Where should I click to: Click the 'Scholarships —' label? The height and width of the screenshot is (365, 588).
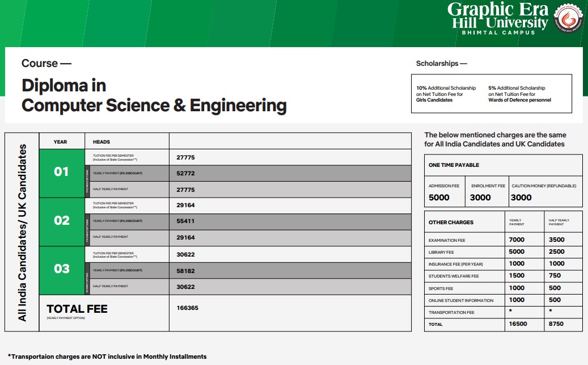pyautogui.click(x=441, y=64)
